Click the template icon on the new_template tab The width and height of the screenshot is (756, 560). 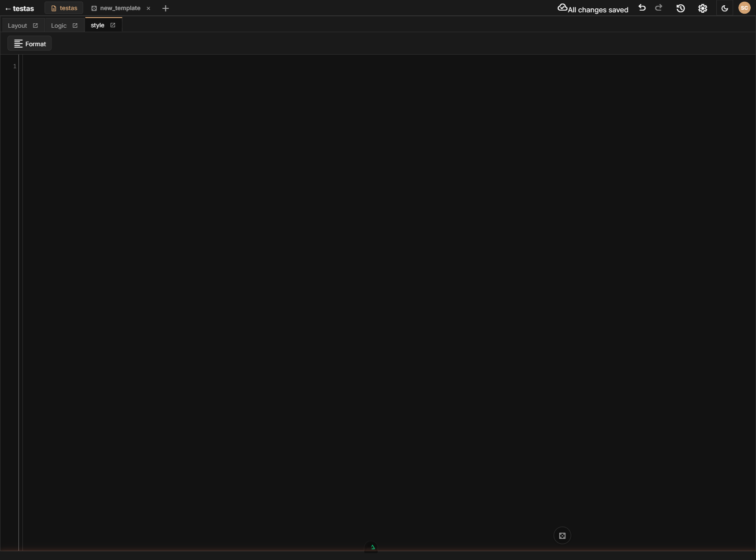(x=94, y=8)
